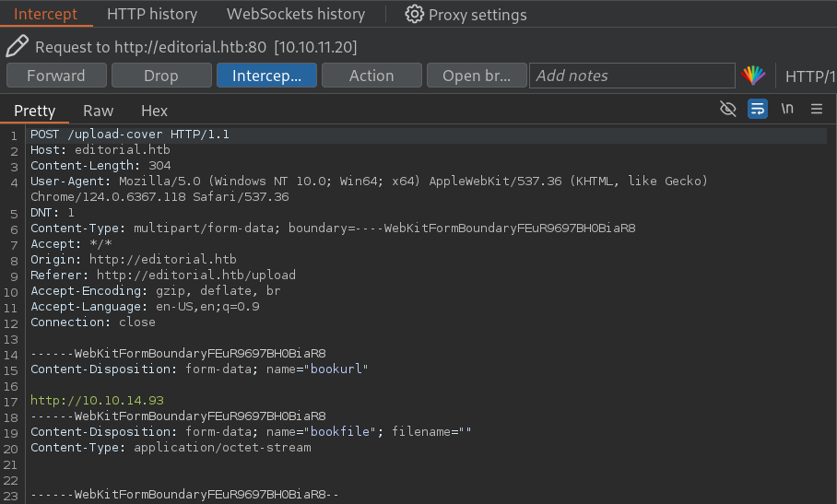837x504 pixels.
Task: Select the Hex view tab
Action: [154, 111]
